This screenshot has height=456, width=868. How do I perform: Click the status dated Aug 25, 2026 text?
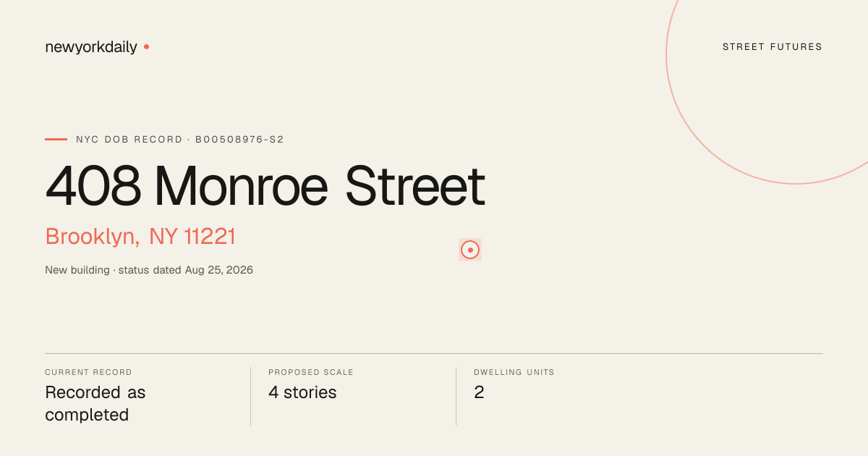coord(186,270)
